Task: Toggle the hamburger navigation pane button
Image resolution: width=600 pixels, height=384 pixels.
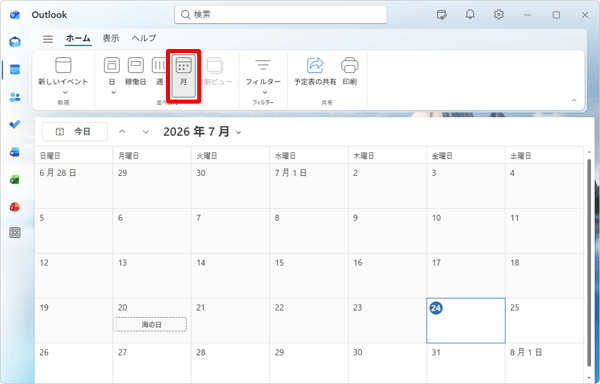Action: click(48, 39)
